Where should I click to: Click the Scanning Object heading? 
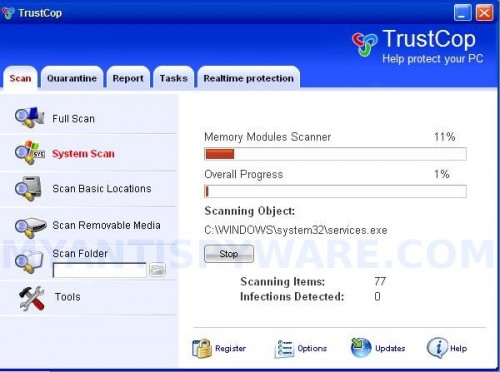(250, 211)
